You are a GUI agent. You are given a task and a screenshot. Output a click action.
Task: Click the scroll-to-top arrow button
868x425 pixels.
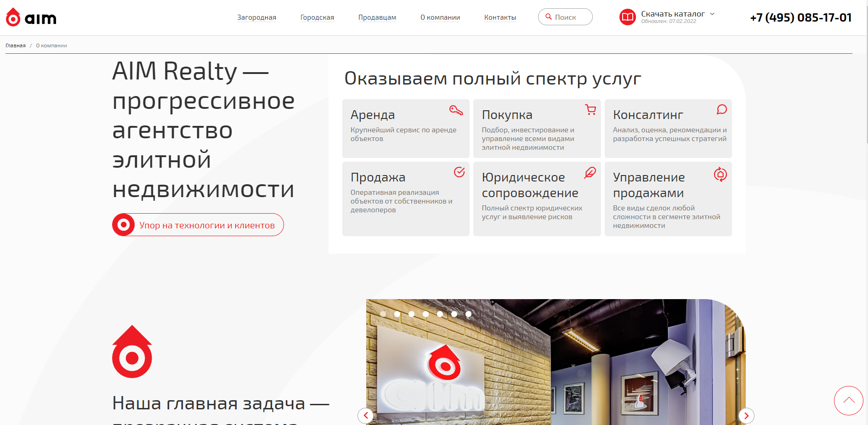coord(849,401)
